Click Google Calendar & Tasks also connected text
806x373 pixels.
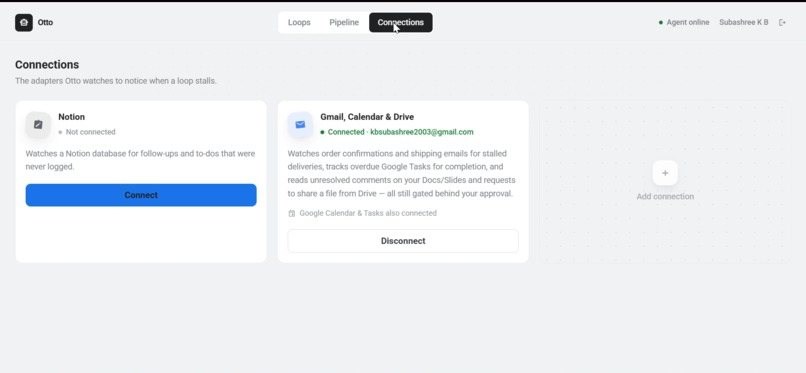coord(368,213)
